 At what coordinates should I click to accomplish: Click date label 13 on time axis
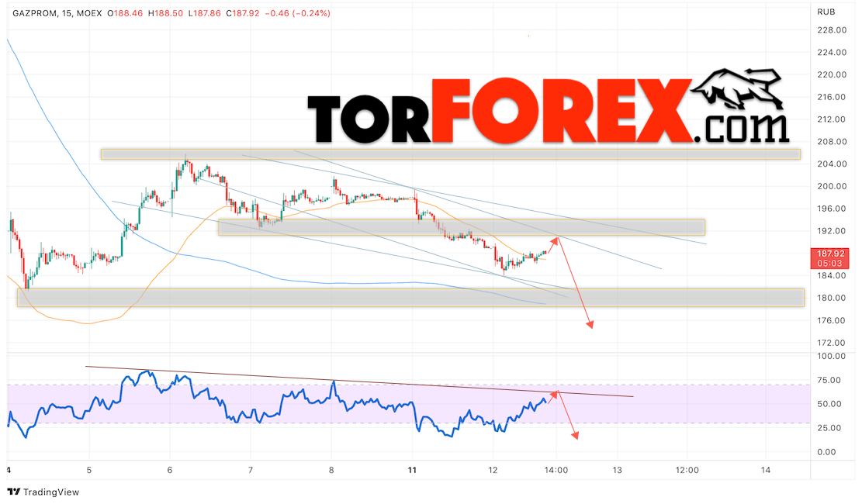click(x=618, y=470)
